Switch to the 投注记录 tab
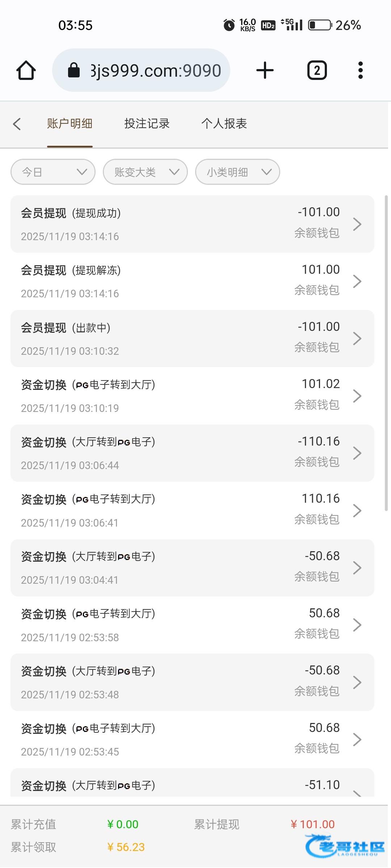 tap(147, 124)
